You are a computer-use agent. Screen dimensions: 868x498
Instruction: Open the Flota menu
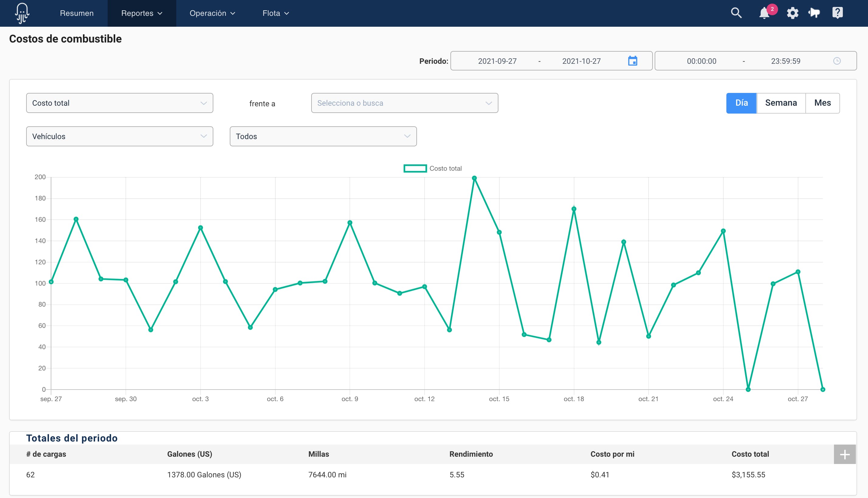click(276, 13)
